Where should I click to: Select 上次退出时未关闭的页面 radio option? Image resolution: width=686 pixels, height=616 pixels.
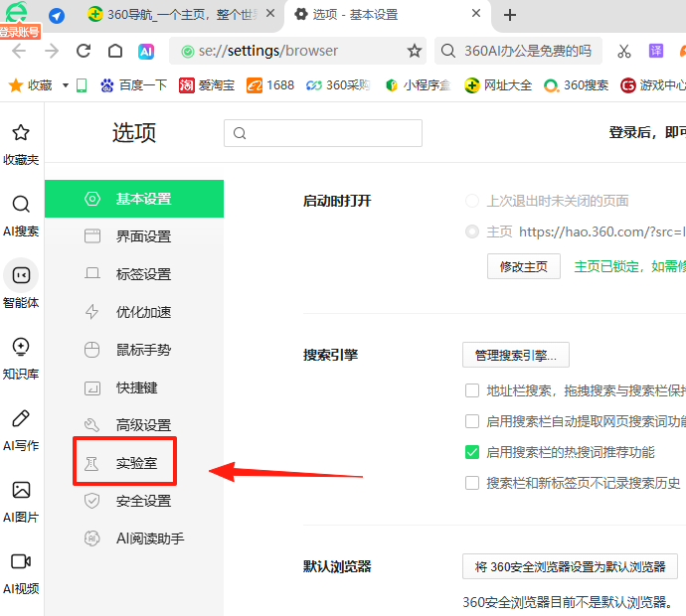(x=472, y=201)
